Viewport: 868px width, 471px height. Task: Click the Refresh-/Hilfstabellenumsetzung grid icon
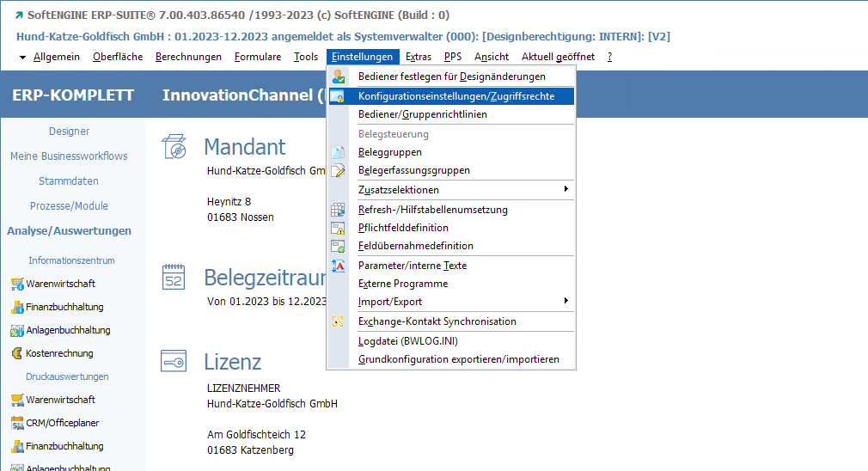[x=338, y=210]
